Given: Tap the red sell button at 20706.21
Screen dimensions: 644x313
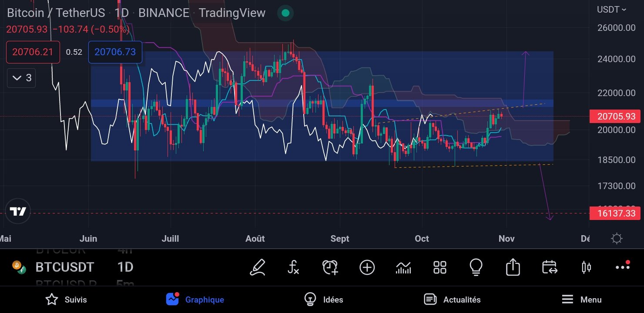Looking at the screenshot, I should point(33,52).
